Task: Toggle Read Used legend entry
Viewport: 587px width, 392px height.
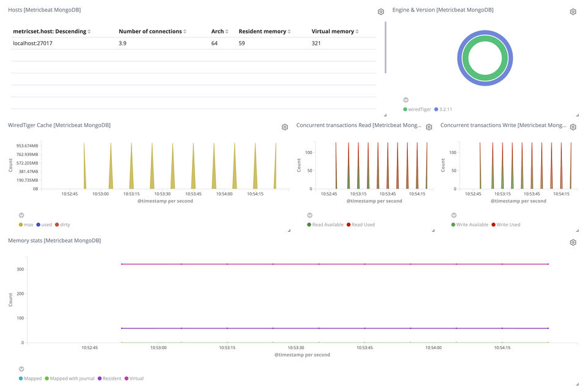Action: click(361, 224)
